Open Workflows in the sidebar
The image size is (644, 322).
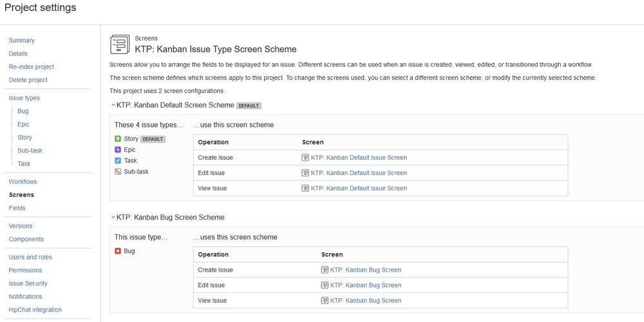tap(23, 182)
